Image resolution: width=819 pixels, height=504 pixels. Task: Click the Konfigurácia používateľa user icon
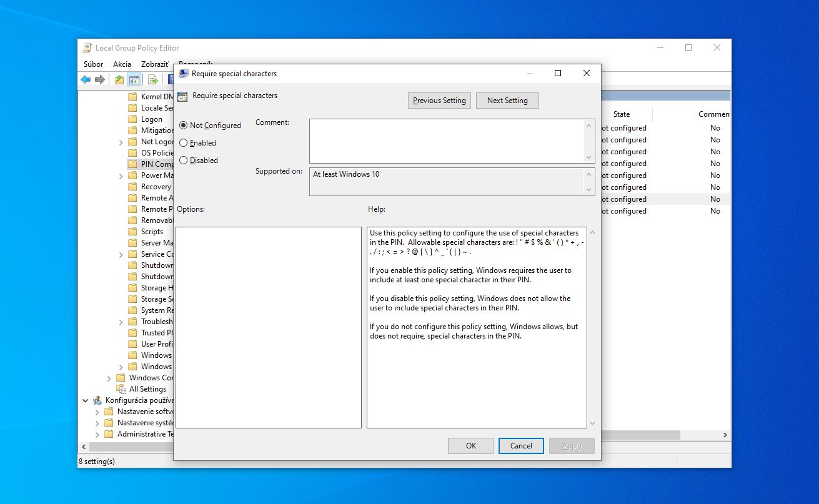97,400
